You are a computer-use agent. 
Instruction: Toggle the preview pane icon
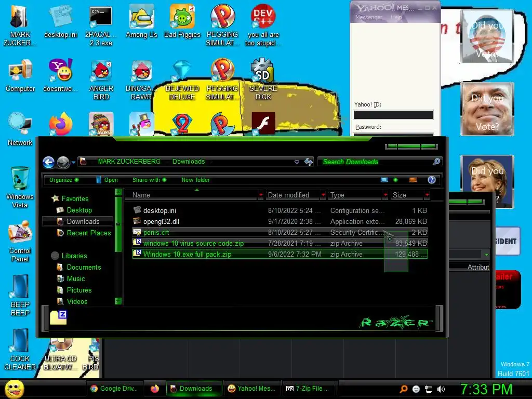(413, 180)
